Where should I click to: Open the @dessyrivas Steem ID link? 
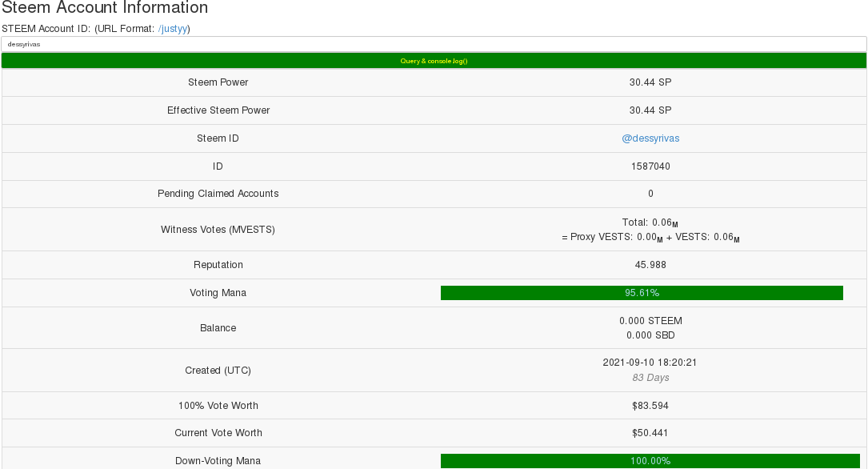[x=650, y=138]
